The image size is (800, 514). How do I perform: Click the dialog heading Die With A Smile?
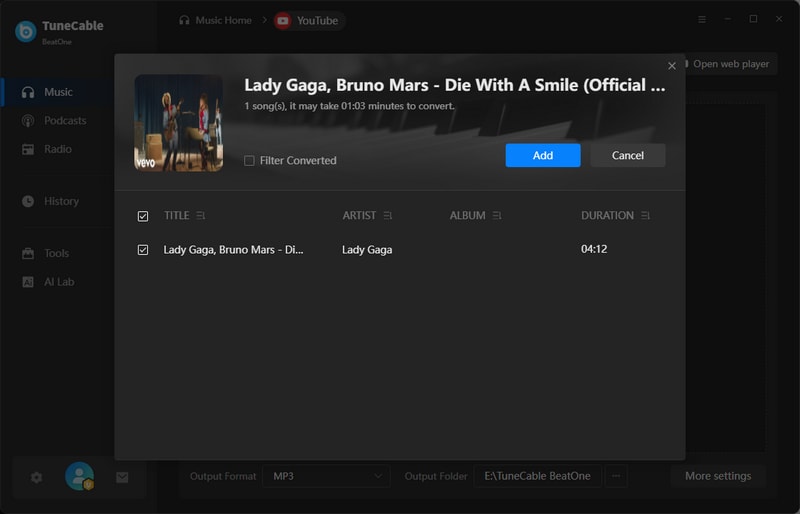455,85
